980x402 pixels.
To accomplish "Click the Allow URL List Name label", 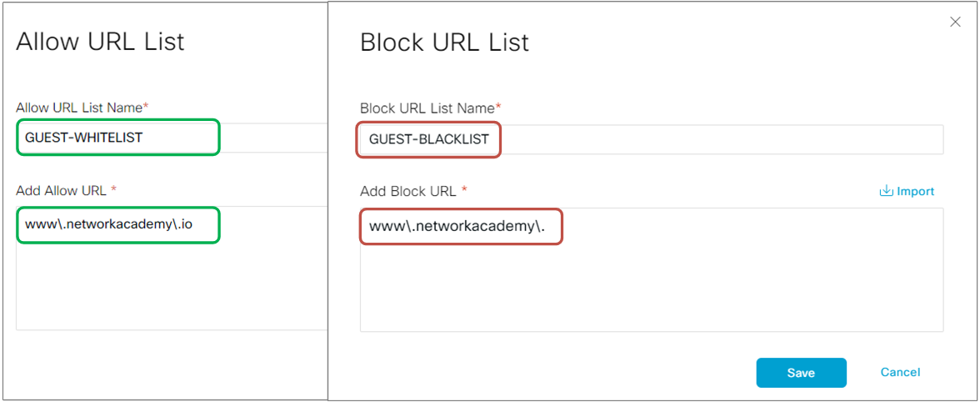I will pyautogui.click(x=79, y=108).
